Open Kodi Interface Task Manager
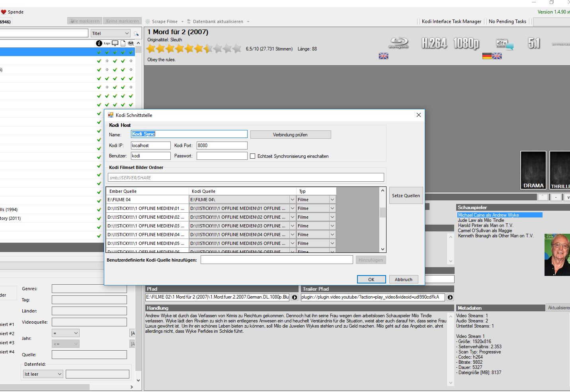Viewport: 570px width, 392px height. click(451, 21)
